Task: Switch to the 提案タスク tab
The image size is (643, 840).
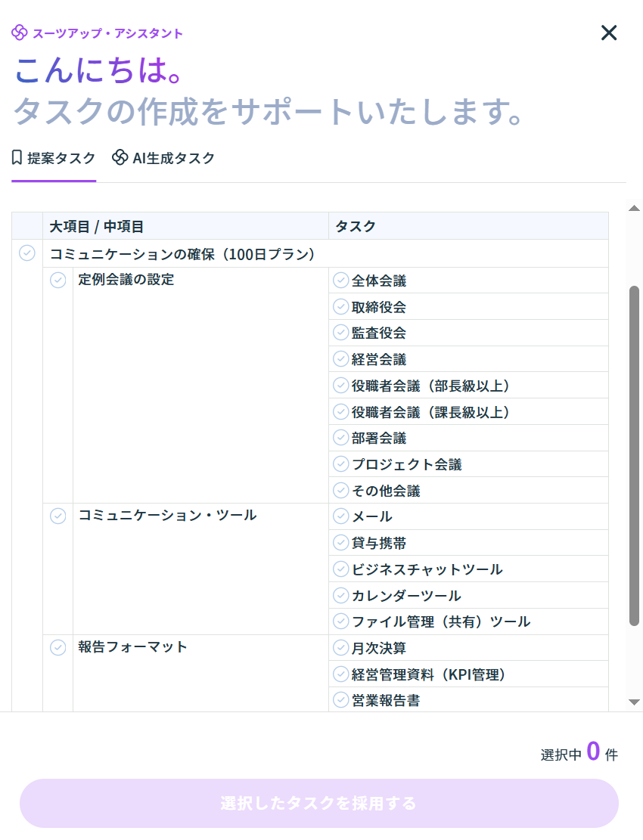Action: (x=54, y=158)
